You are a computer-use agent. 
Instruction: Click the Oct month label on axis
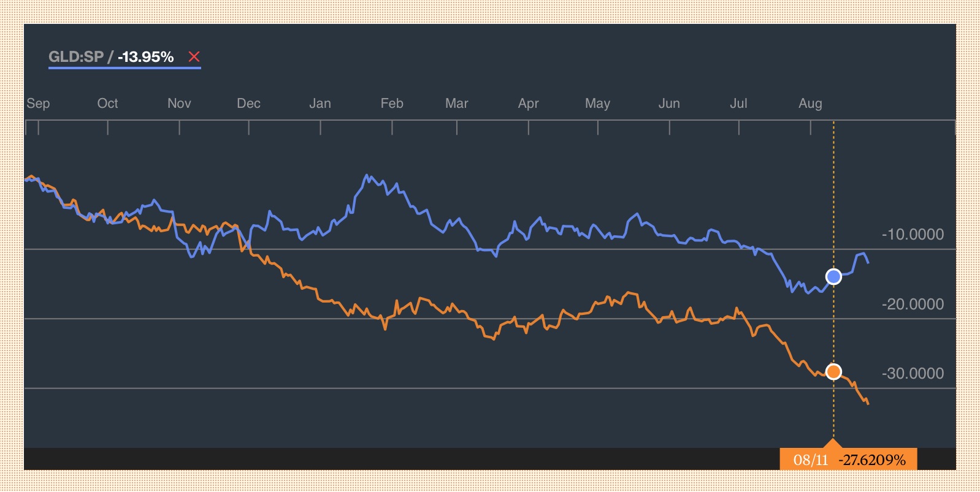[x=108, y=104]
